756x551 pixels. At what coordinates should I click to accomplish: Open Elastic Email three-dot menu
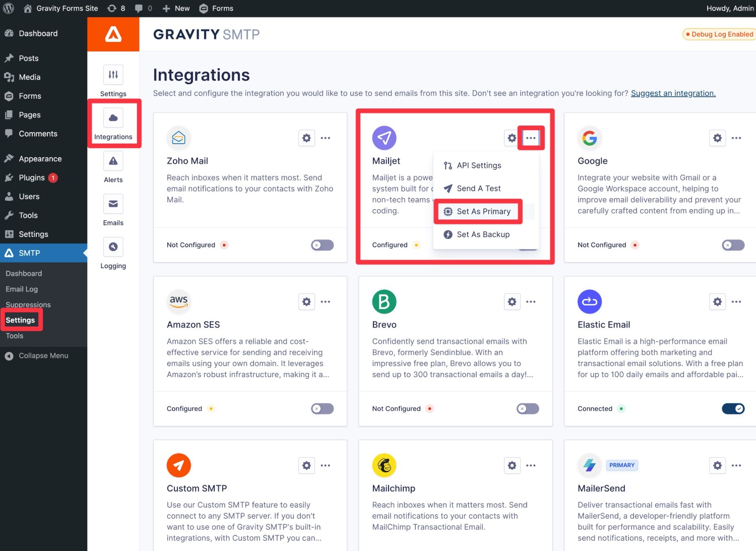coord(736,301)
